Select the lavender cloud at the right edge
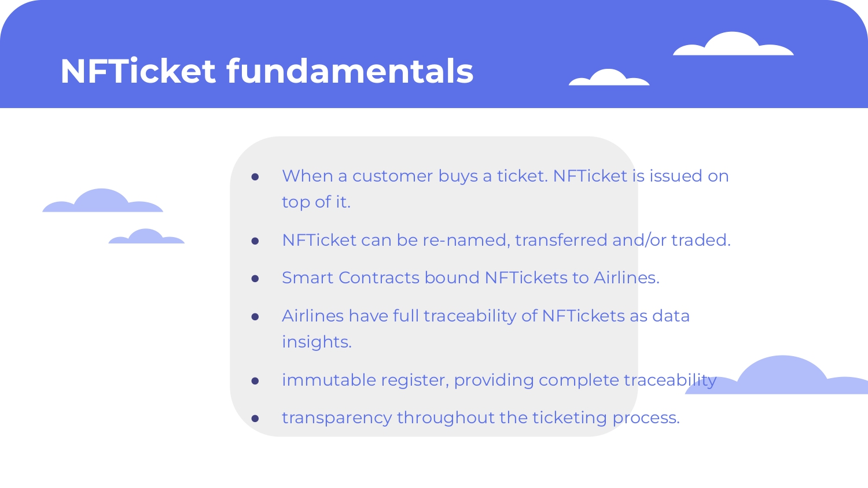 click(x=777, y=375)
